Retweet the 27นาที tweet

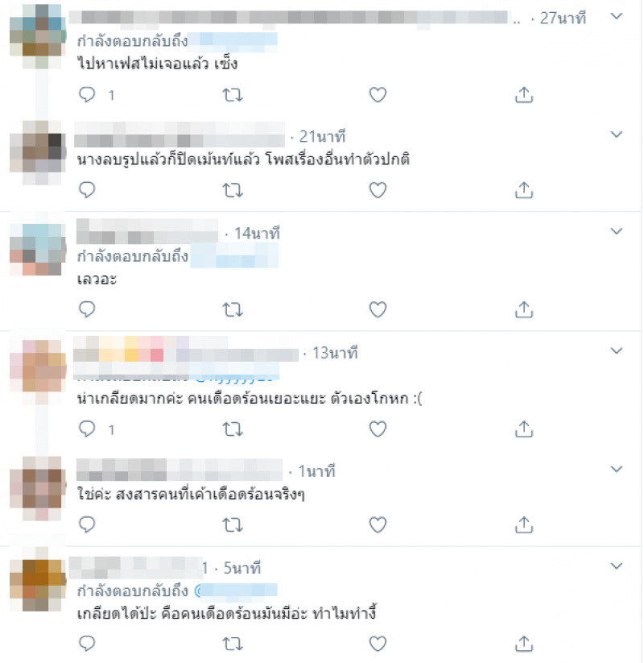click(x=233, y=95)
